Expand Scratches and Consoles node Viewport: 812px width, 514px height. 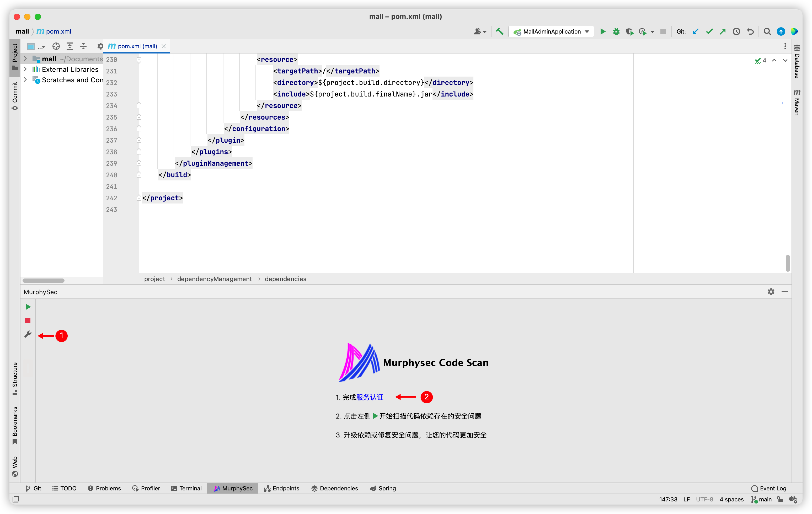coord(25,80)
